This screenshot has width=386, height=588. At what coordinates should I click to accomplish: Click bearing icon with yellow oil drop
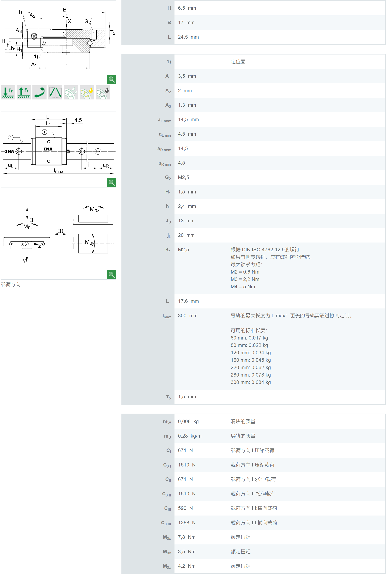pyautogui.click(x=87, y=92)
